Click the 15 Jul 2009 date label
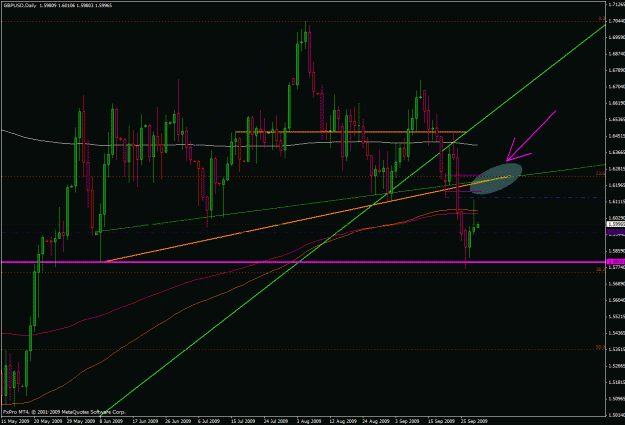The height and width of the screenshot is (425, 625). [243, 421]
